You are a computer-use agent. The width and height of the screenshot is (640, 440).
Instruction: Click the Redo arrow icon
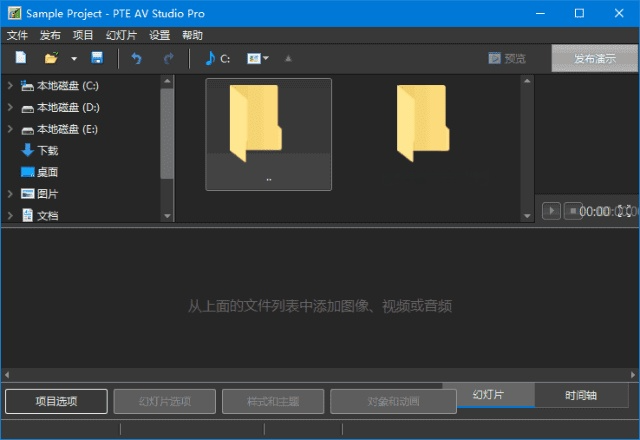pyautogui.click(x=168, y=58)
